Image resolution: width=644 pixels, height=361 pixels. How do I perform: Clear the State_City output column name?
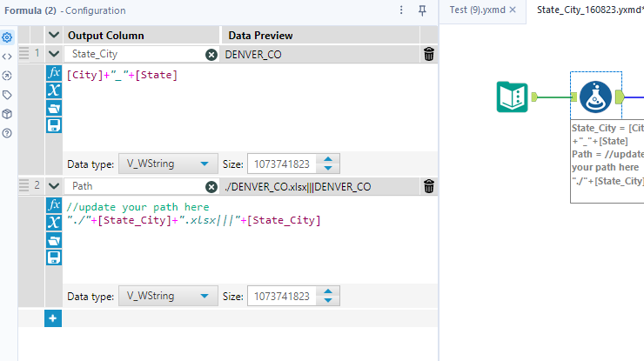pos(211,54)
